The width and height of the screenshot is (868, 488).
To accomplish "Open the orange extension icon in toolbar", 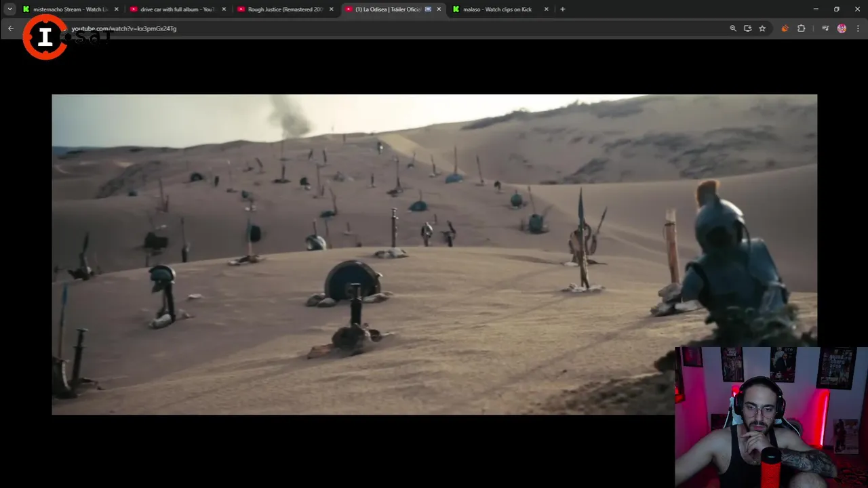I will pos(785,28).
